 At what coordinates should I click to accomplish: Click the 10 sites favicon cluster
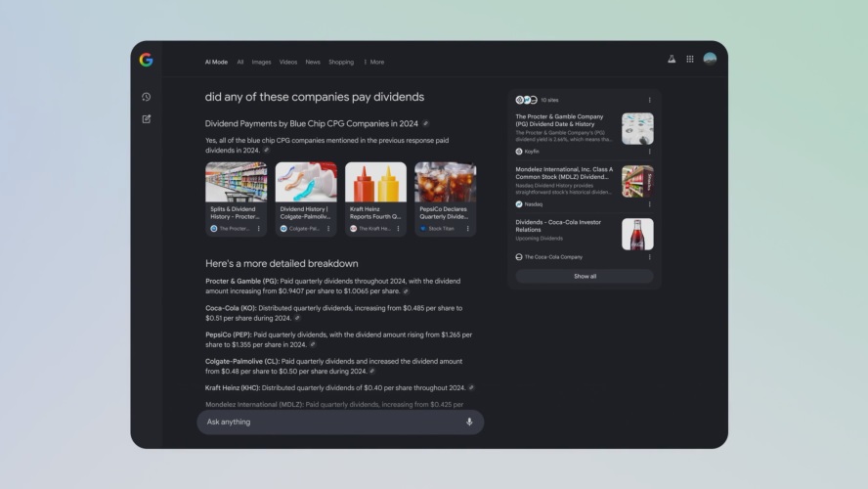click(527, 100)
